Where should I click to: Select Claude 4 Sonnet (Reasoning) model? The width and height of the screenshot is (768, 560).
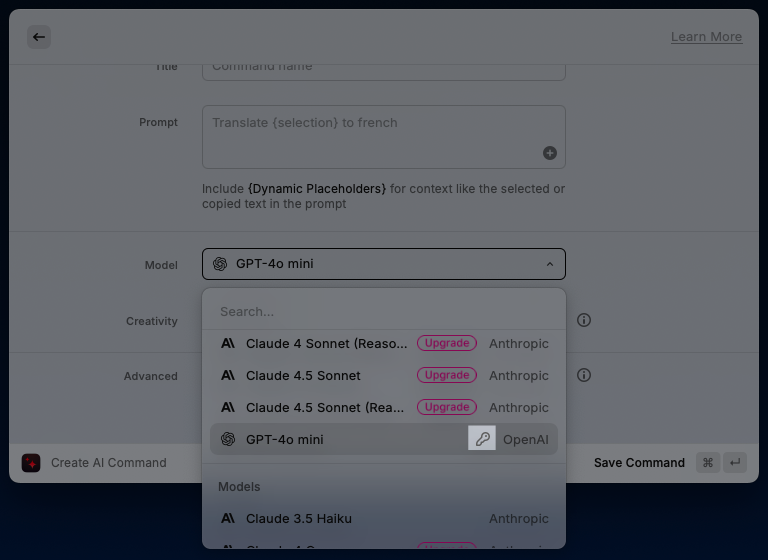point(384,343)
